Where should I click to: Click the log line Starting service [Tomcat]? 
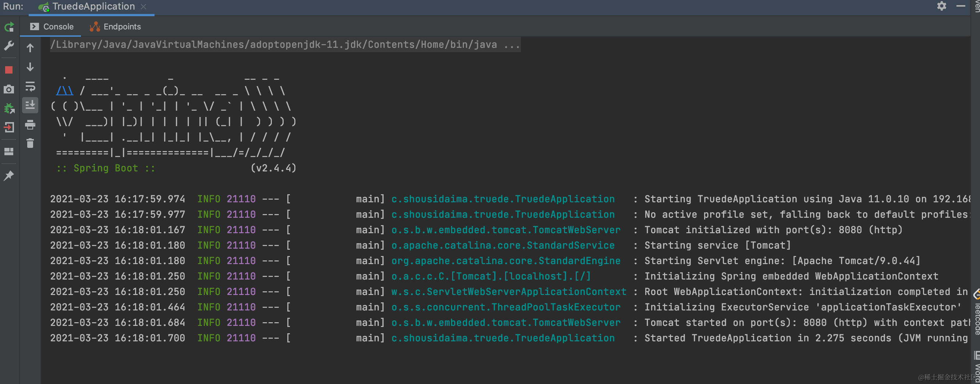point(717,246)
